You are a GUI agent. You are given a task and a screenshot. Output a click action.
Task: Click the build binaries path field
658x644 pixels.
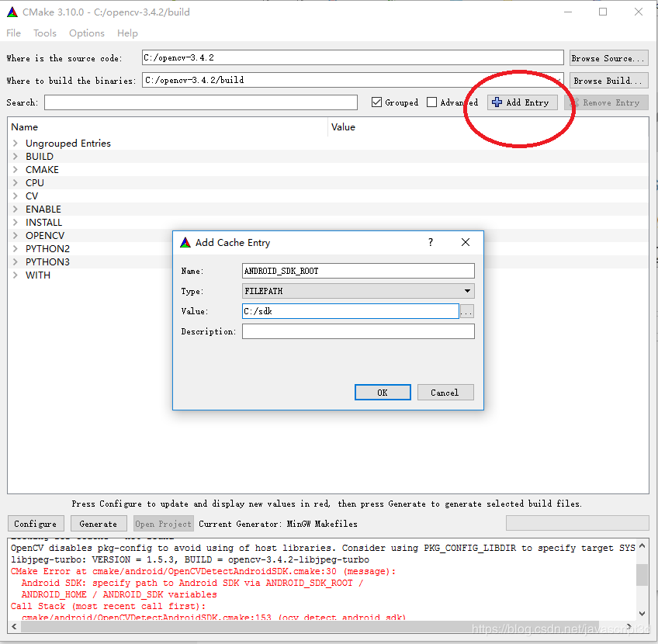pos(353,80)
